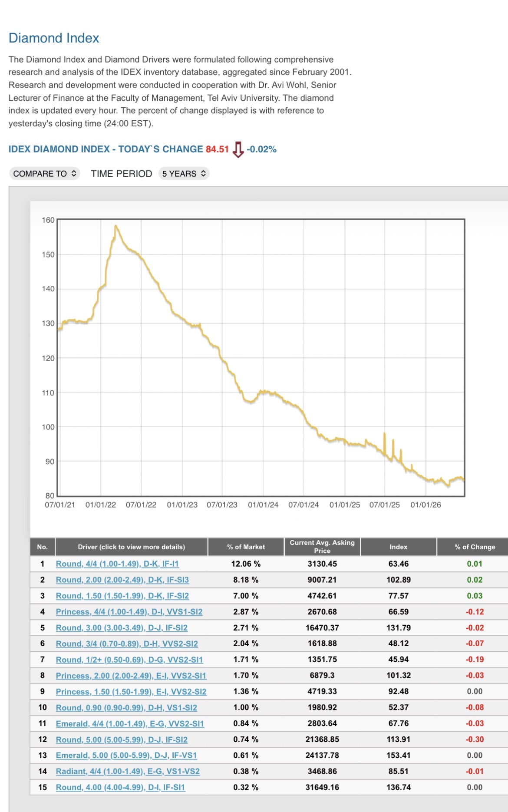The height and width of the screenshot is (812, 508).
Task: Open Radiant, 4/4 (1.00-1.49) driver link
Action: (128, 772)
